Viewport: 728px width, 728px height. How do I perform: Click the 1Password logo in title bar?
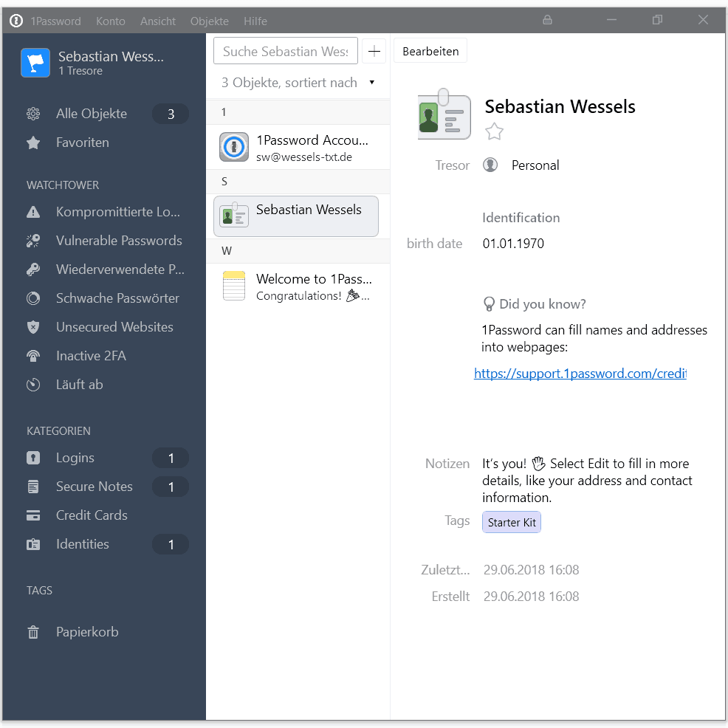click(16, 21)
